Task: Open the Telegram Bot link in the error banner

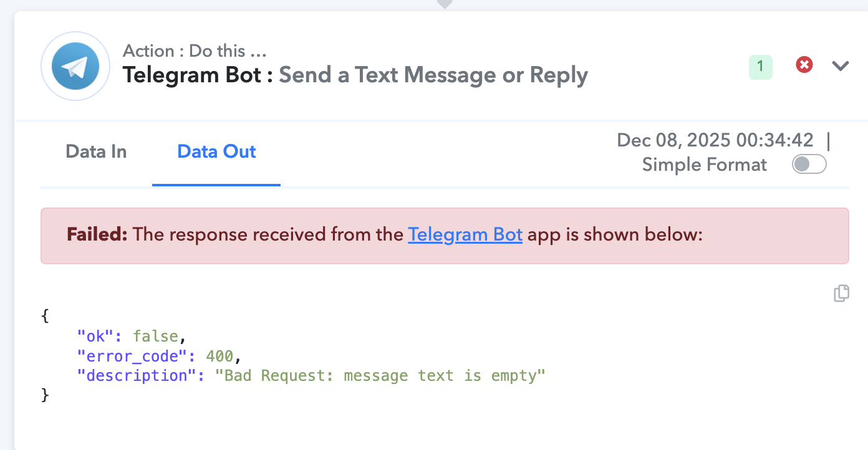Action: [x=465, y=235]
